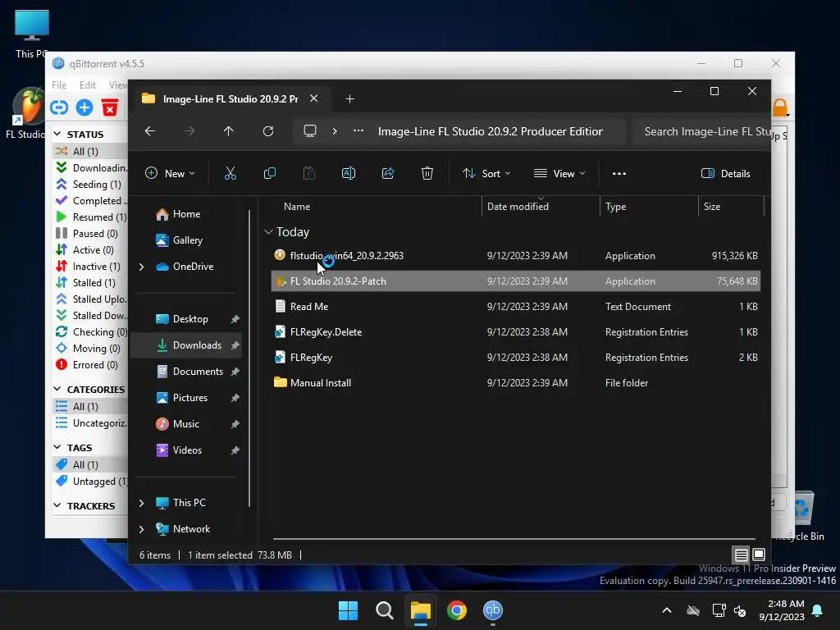
Task: Open the address bar ellipsis breadcrumb menu
Action: 358,130
